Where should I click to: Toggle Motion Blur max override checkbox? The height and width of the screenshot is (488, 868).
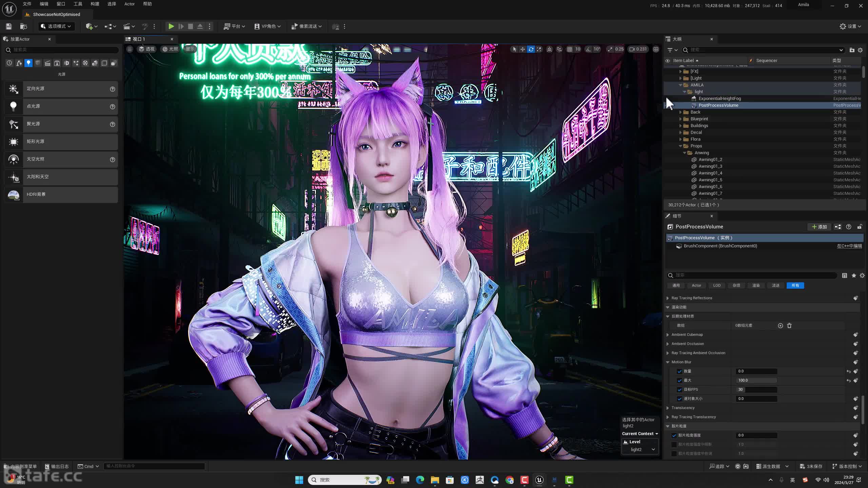pos(679,381)
